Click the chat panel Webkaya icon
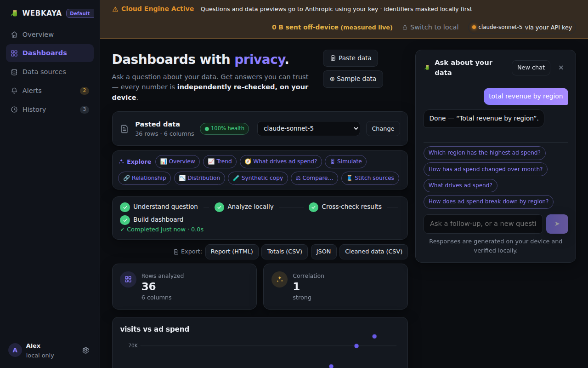This screenshot has width=588, height=368. click(427, 68)
